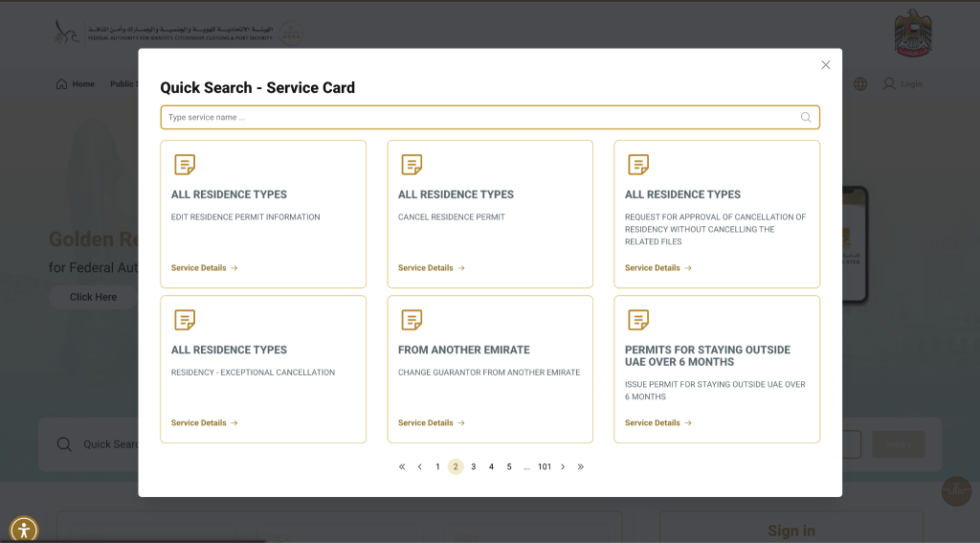Image resolution: width=980 pixels, height=543 pixels.
Task: Select page 3 in pagination
Action: pos(473,466)
